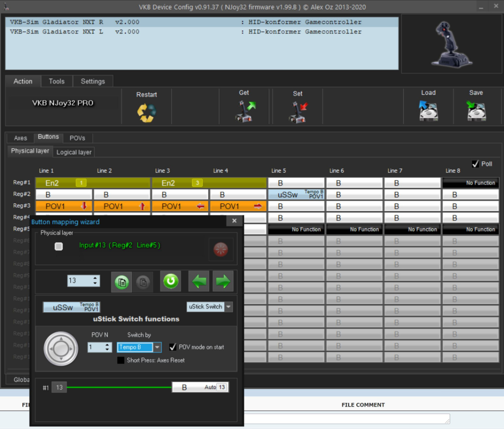
Task: Select the POV1 left-arrow cell in Reg#3
Action: (180, 206)
